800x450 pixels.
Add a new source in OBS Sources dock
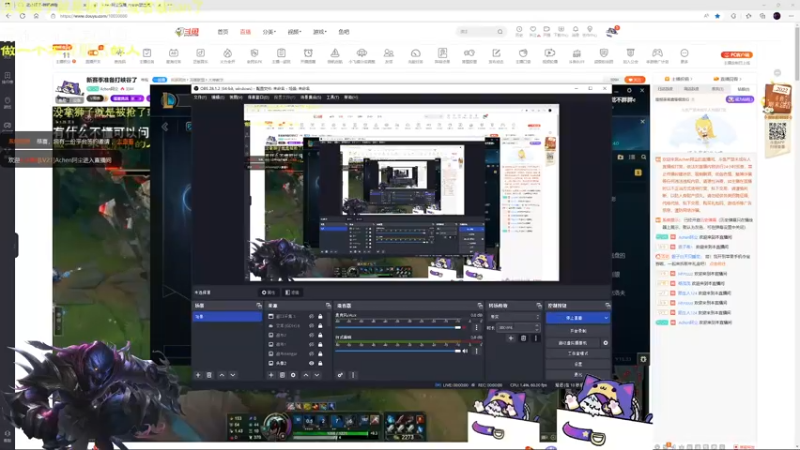click(271, 375)
